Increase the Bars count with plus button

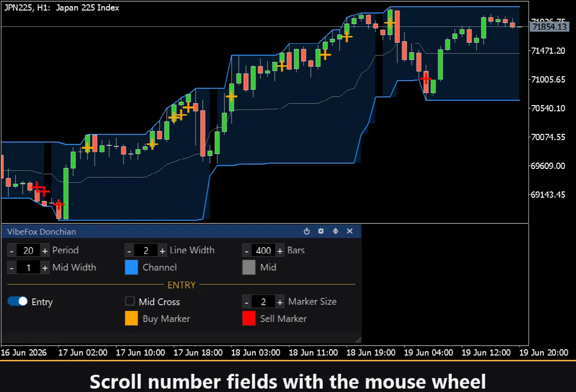280,250
